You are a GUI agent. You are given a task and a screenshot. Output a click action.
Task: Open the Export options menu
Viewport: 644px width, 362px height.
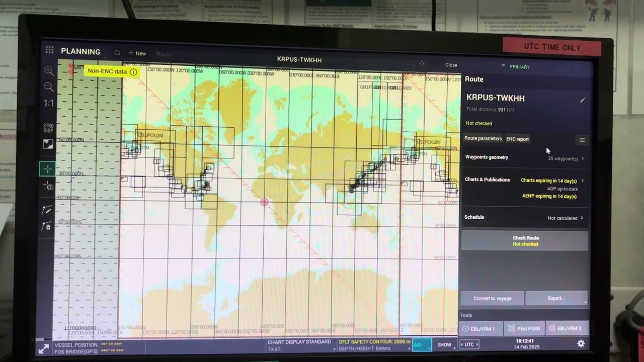tap(556, 298)
